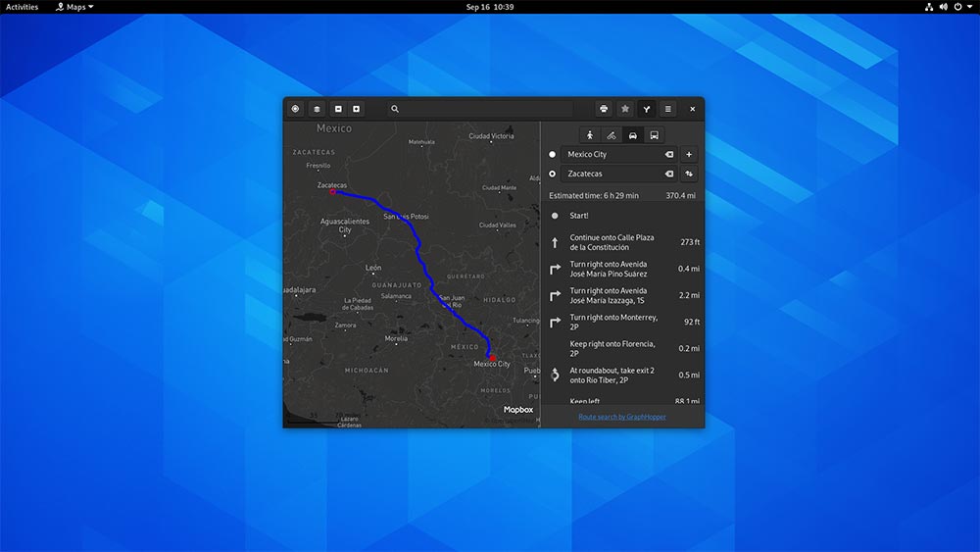
Task: Open favorites star menu
Action: point(625,109)
